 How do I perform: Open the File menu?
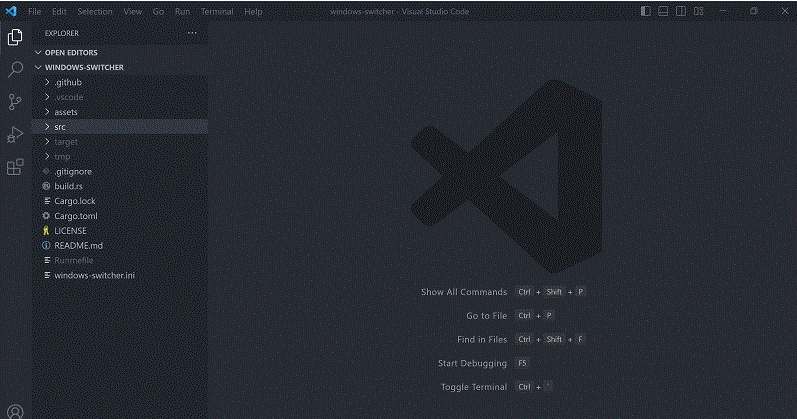pos(35,11)
